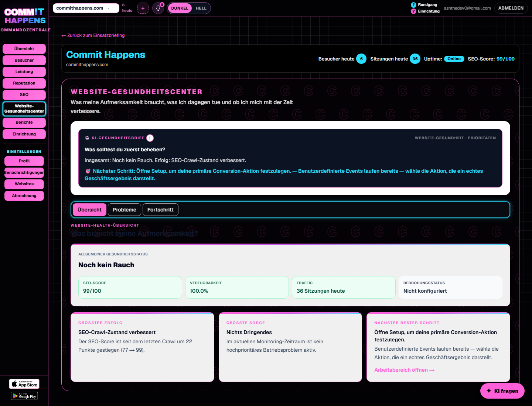Click Arbeitsbereich öffnen link

tap(404, 370)
